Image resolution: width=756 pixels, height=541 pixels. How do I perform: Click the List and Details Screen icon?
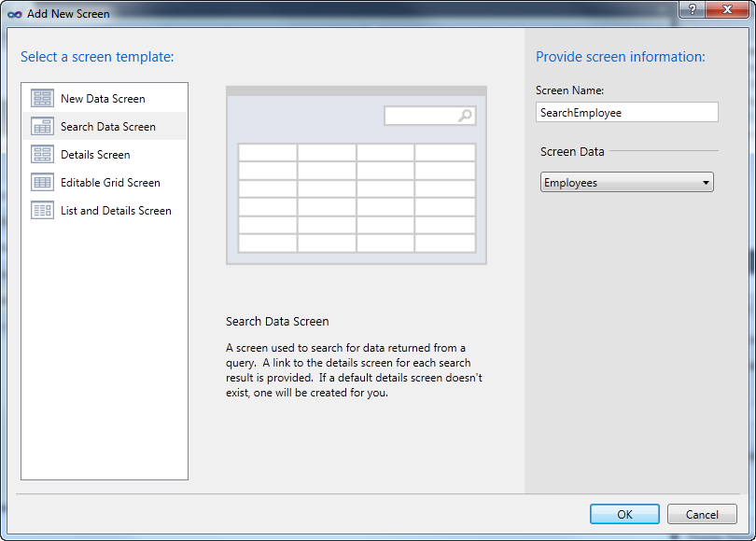pos(42,210)
